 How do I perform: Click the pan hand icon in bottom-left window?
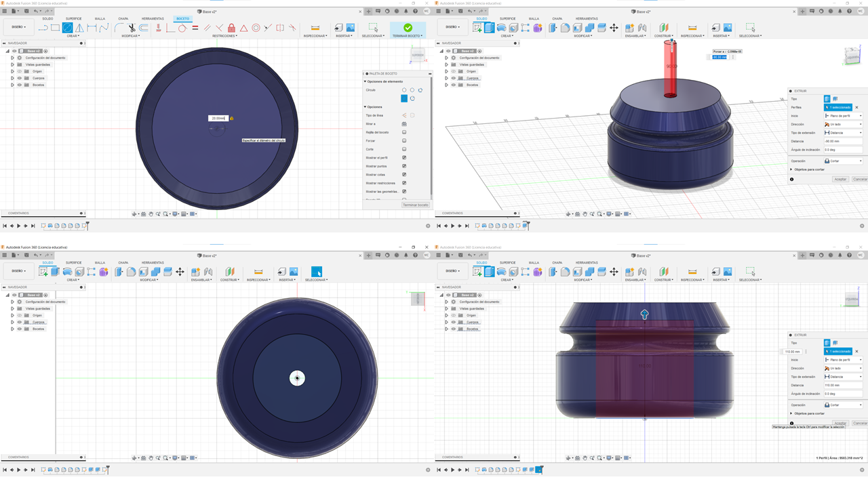point(151,458)
